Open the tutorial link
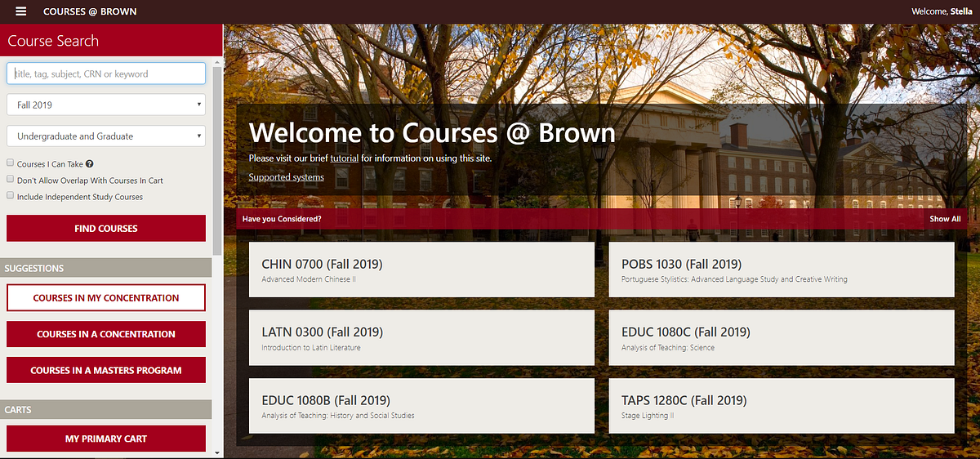 [x=345, y=158]
